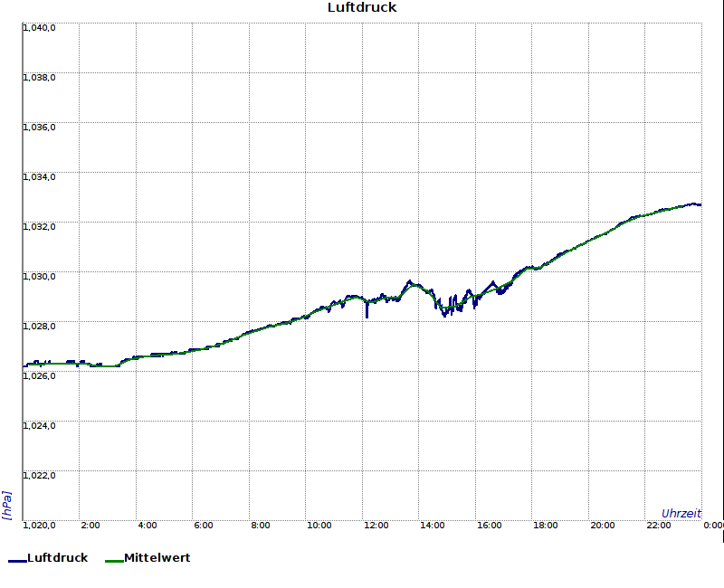724x588 pixels.
Task: Click the [hPa] y-axis unit label
Action: click(7, 505)
